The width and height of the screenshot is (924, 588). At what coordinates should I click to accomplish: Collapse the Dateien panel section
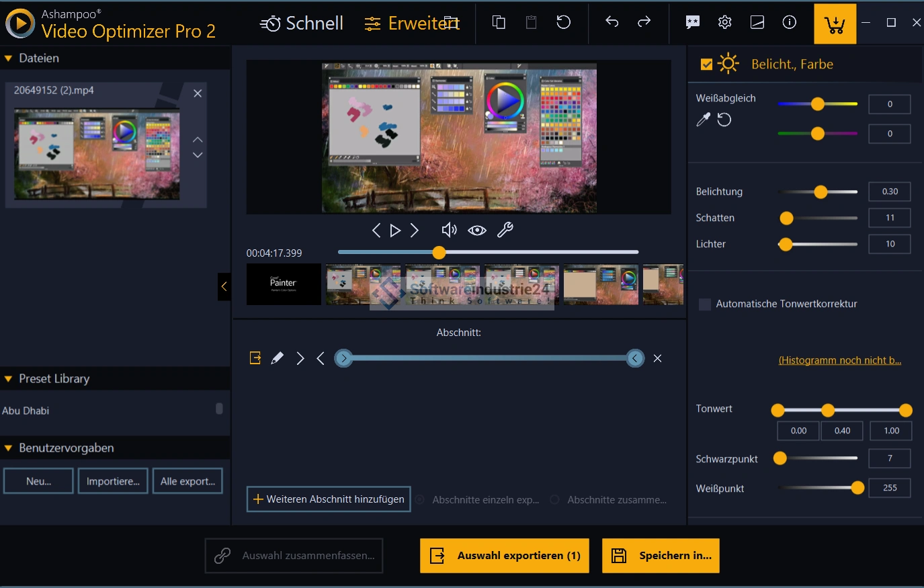[x=9, y=58]
